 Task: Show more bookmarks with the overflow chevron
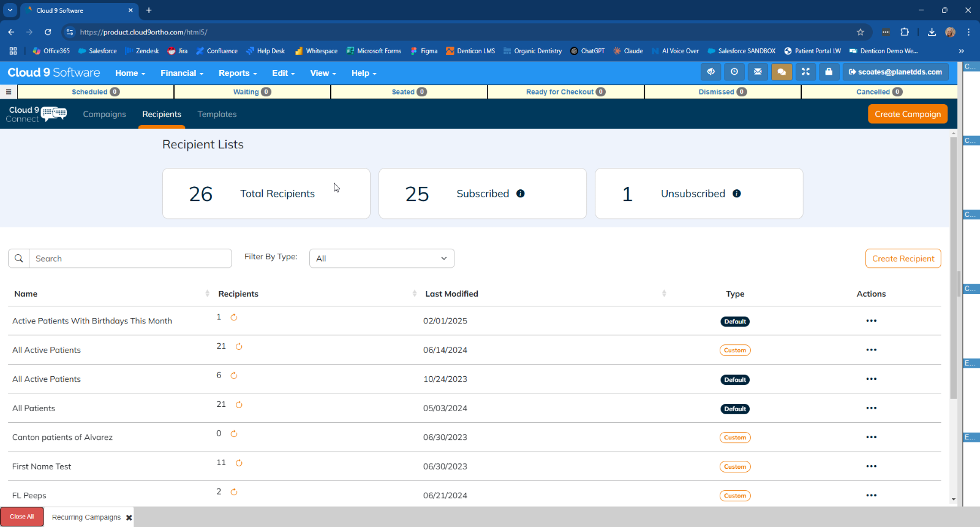961,51
